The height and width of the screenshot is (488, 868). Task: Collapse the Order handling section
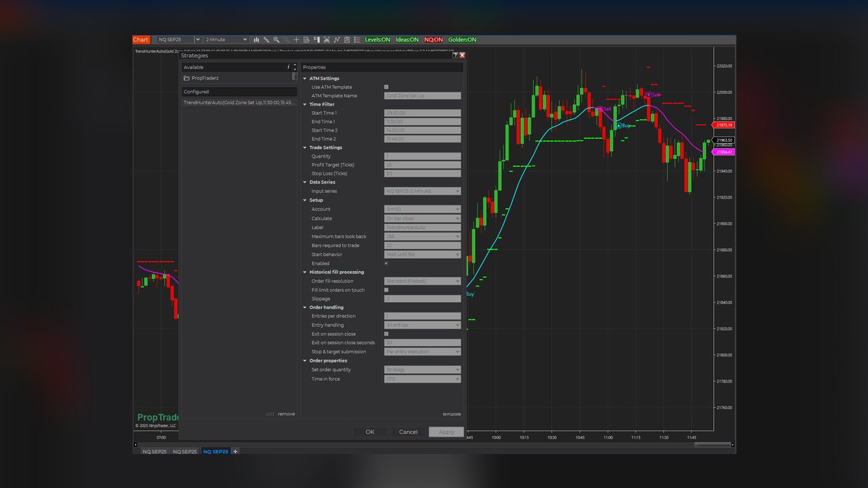[x=305, y=307]
